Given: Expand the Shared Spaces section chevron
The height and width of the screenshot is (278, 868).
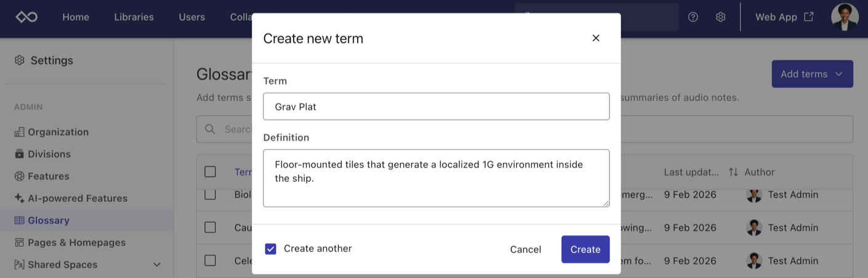Looking at the screenshot, I should click(157, 264).
